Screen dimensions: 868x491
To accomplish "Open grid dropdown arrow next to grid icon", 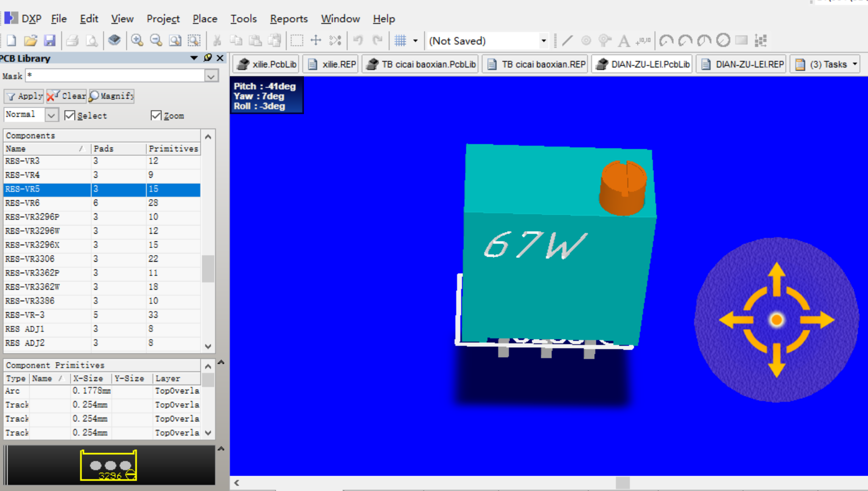I will click(415, 41).
